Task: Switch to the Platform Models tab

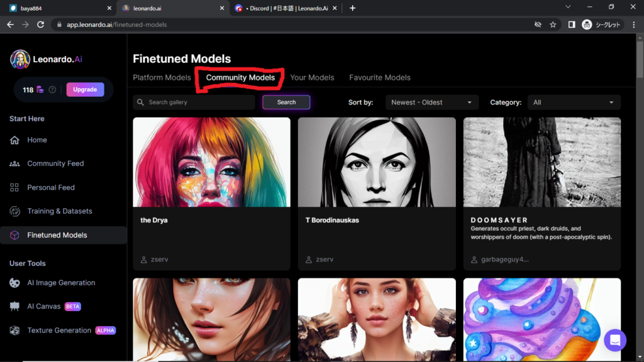Action: 162,77
